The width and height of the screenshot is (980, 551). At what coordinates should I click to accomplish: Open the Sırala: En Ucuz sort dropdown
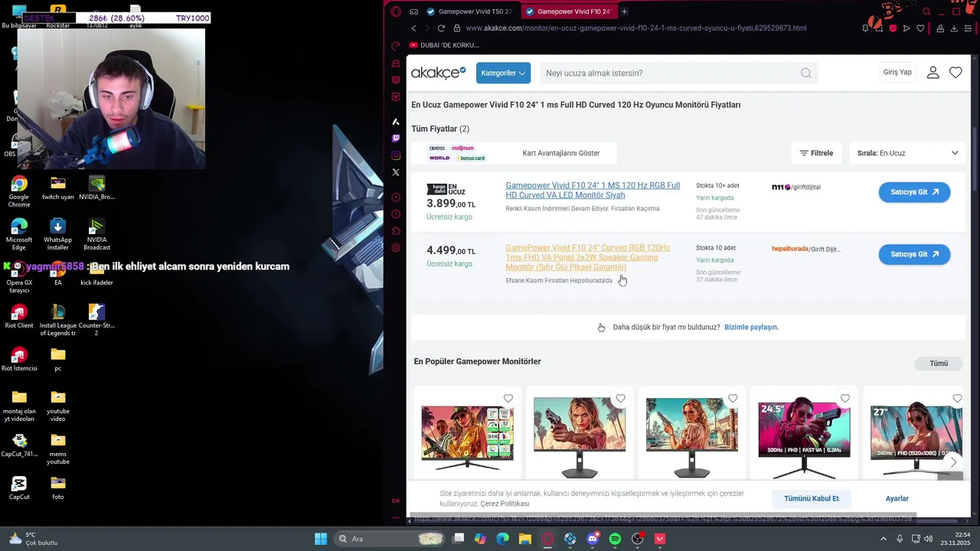click(907, 153)
